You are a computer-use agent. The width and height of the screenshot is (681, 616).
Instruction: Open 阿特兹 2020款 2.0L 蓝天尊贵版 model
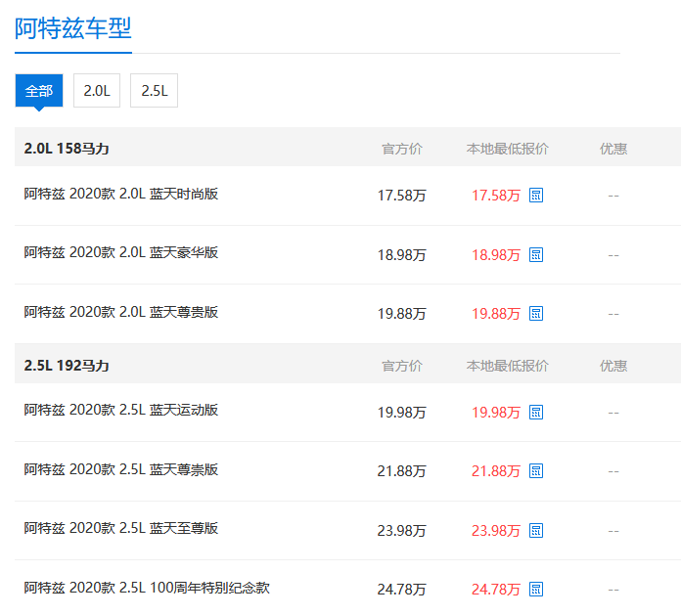click(121, 312)
